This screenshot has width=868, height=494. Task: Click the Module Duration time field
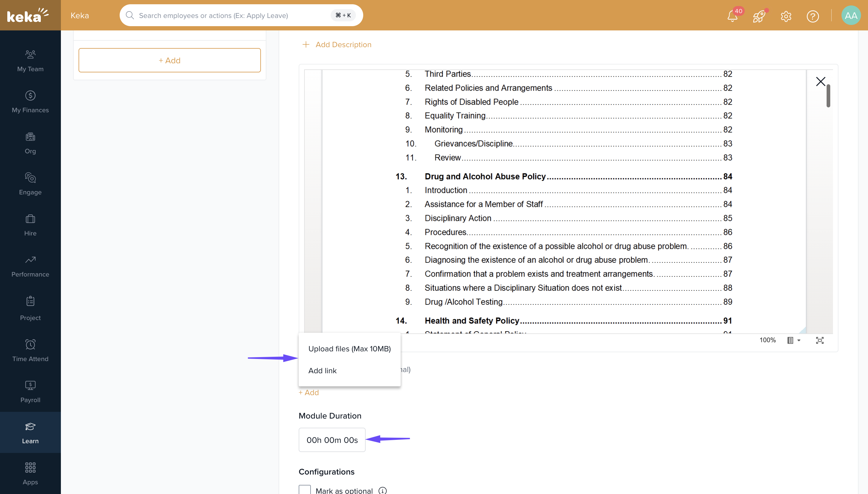pyautogui.click(x=332, y=440)
